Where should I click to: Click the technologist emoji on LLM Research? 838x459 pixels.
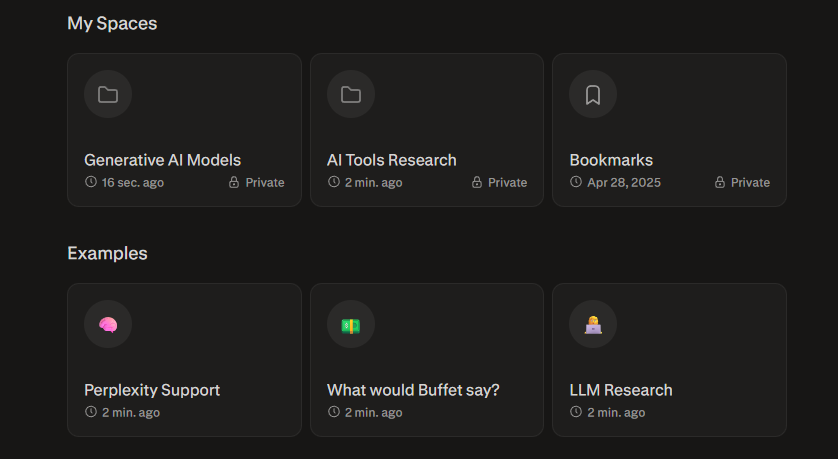[593, 325]
